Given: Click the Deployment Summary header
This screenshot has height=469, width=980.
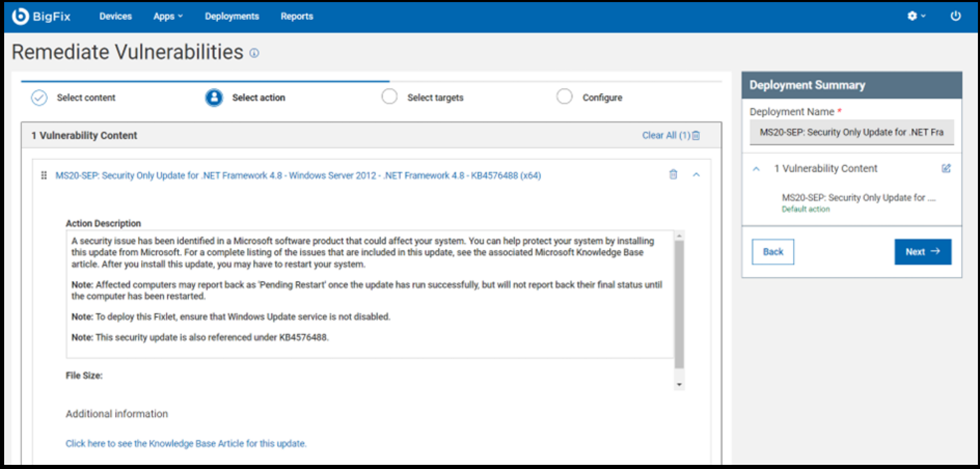Looking at the screenshot, I should [852, 85].
